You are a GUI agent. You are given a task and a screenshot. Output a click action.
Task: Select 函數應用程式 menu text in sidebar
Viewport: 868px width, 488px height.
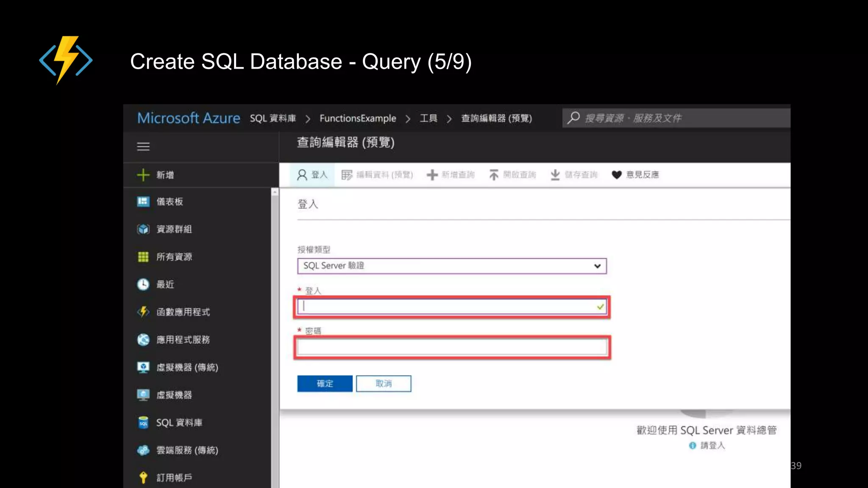pos(183,312)
